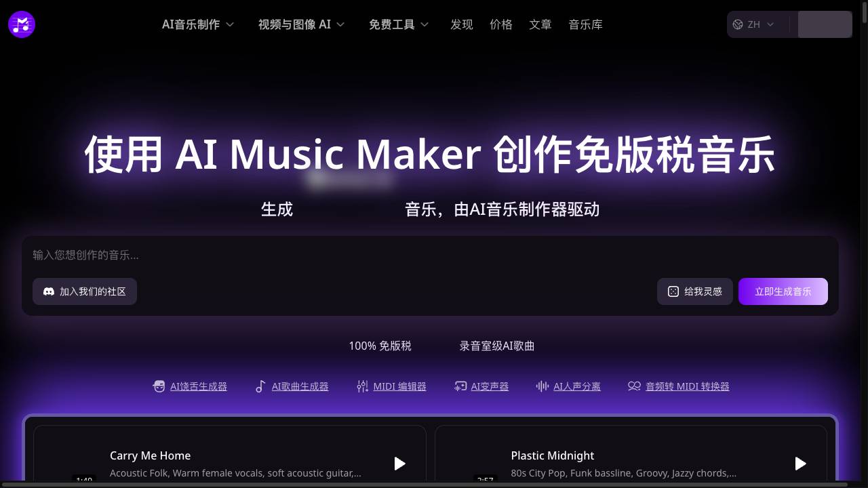Screen dimensions: 868x488
Task: Open the 文章 articles page
Action: click(540, 24)
